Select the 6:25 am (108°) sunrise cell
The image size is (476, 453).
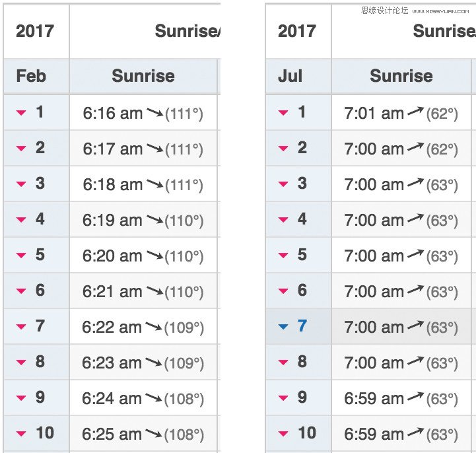click(x=143, y=434)
